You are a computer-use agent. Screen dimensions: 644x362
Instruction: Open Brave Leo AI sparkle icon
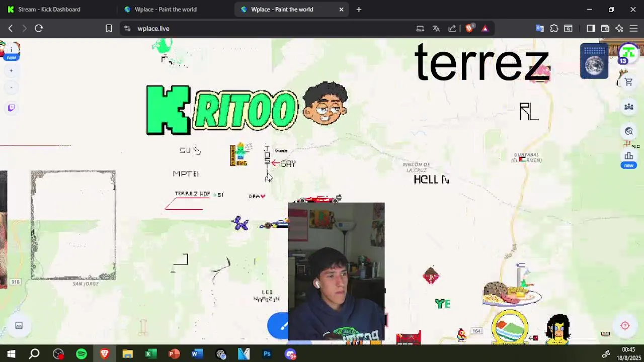coord(619,29)
